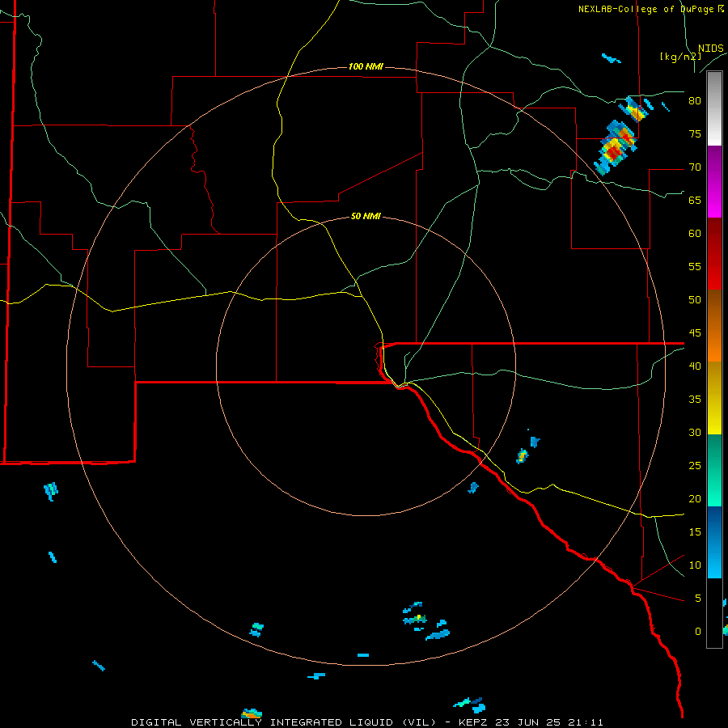This screenshot has width=728, height=728.
Task: Click the scale value 5
Action: (x=698, y=598)
